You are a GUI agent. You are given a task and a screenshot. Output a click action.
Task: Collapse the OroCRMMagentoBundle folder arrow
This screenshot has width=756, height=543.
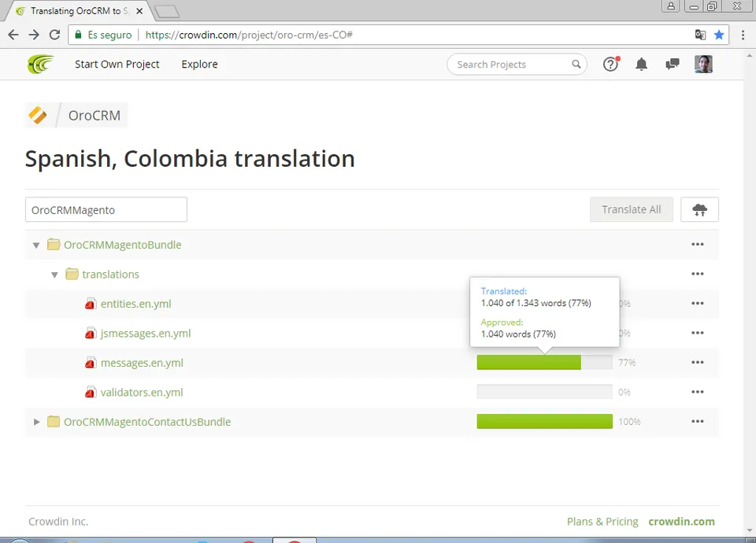point(36,246)
